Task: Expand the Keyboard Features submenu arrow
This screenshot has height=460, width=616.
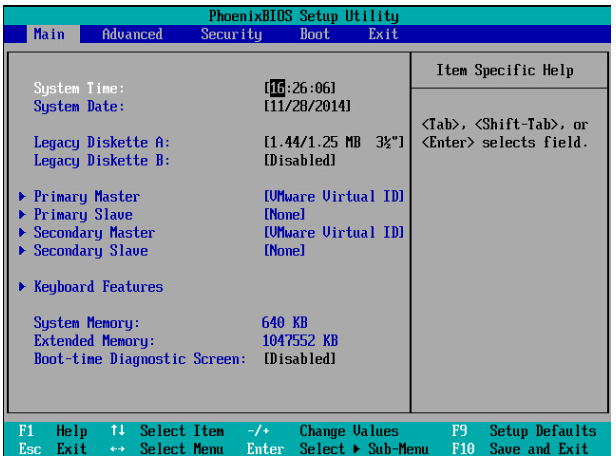Action: [x=23, y=287]
